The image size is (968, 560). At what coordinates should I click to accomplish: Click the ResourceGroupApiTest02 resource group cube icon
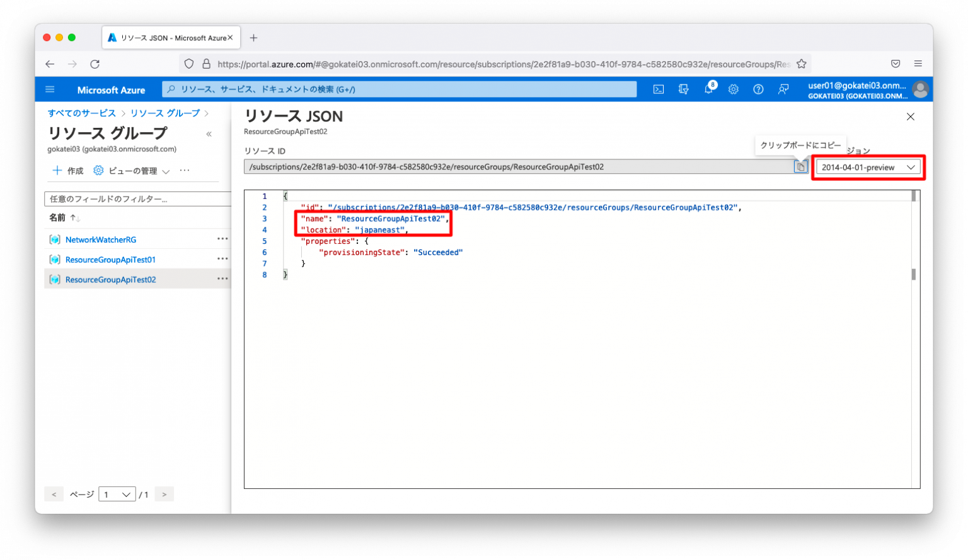[54, 279]
